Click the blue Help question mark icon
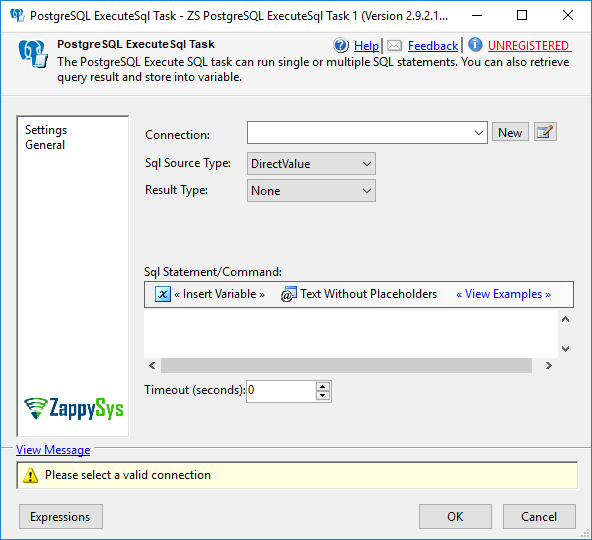Viewport: 592px width, 540px height. 341,45
